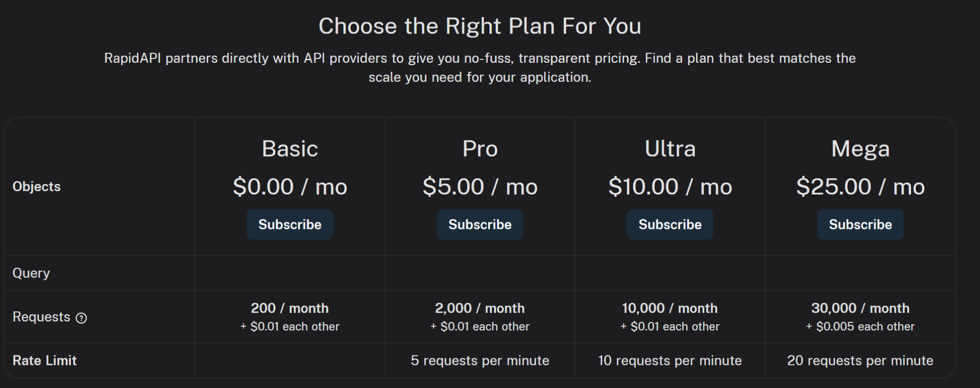Select the Ultra plan heading
Image resolution: width=980 pixels, height=388 pixels.
coord(669,148)
